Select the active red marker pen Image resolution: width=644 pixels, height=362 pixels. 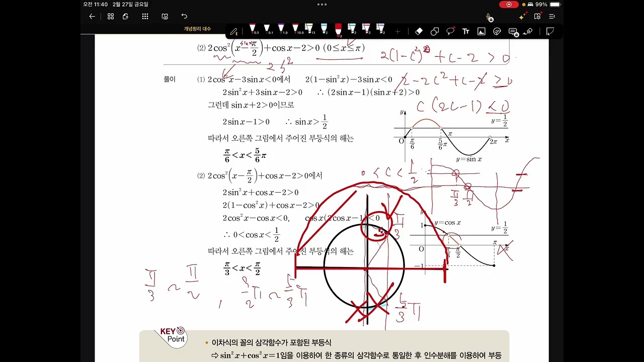pyautogui.click(x=339, y=31)
